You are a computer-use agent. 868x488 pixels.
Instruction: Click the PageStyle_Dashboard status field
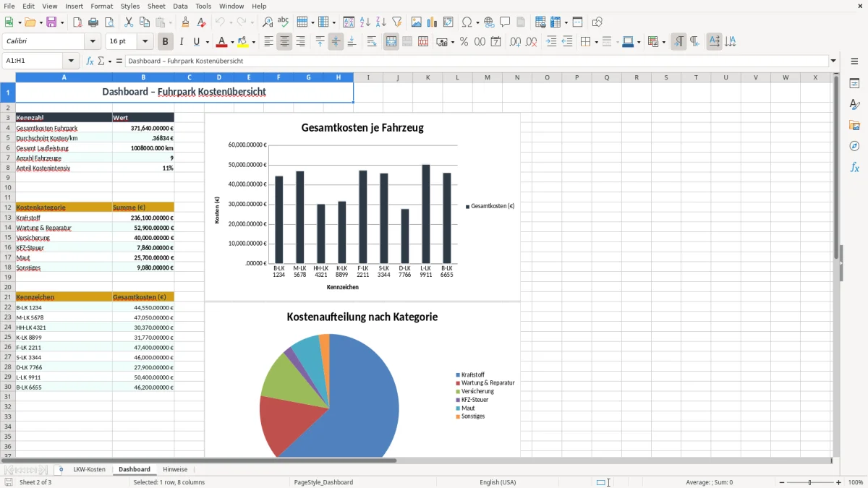pos(323,482)
